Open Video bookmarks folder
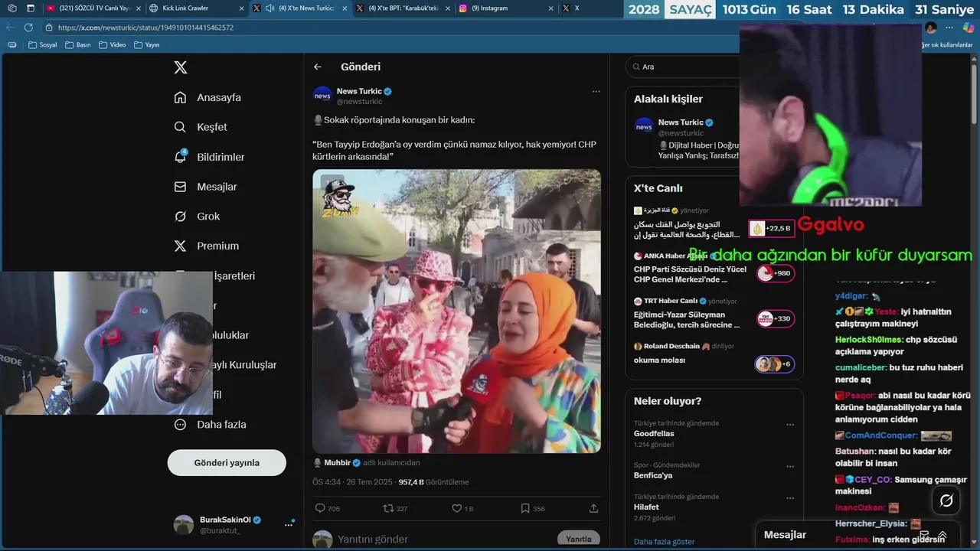The height and width of the screenshot is (551, 980). tap(113, 45)
